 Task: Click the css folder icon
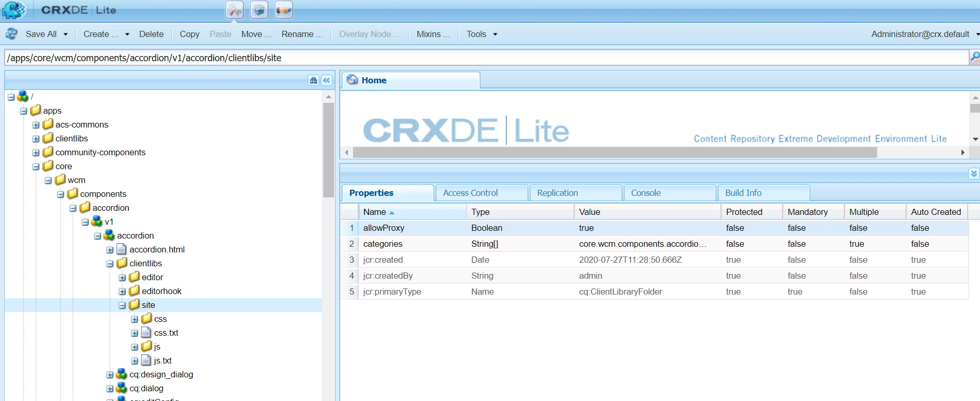(146, 318)
